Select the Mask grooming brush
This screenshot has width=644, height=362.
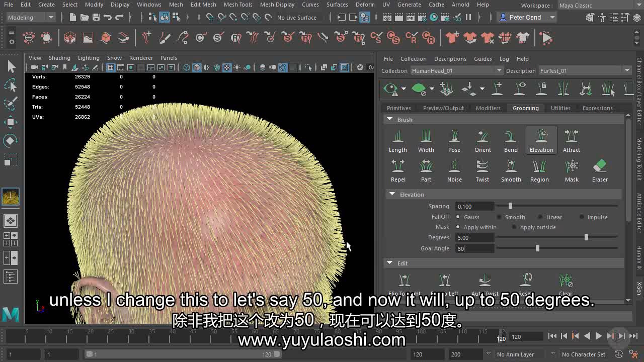[572, 170]
